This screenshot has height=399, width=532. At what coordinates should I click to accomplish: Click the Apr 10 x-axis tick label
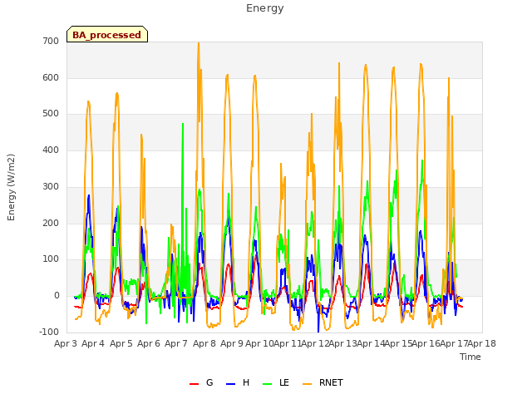[x=259, y=343]
